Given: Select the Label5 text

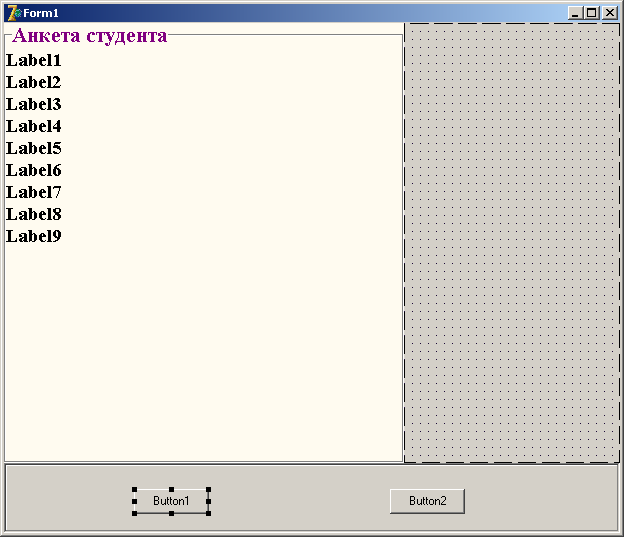Looking at the screenshot, I should pyautogui.click(x=34, y=148).
